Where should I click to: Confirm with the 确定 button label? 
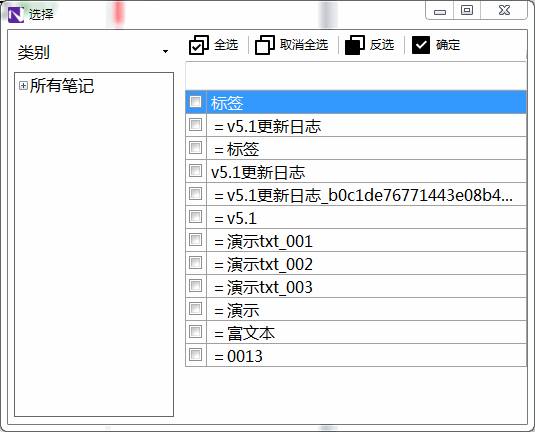pyautogui.click(x=448, y=45)
